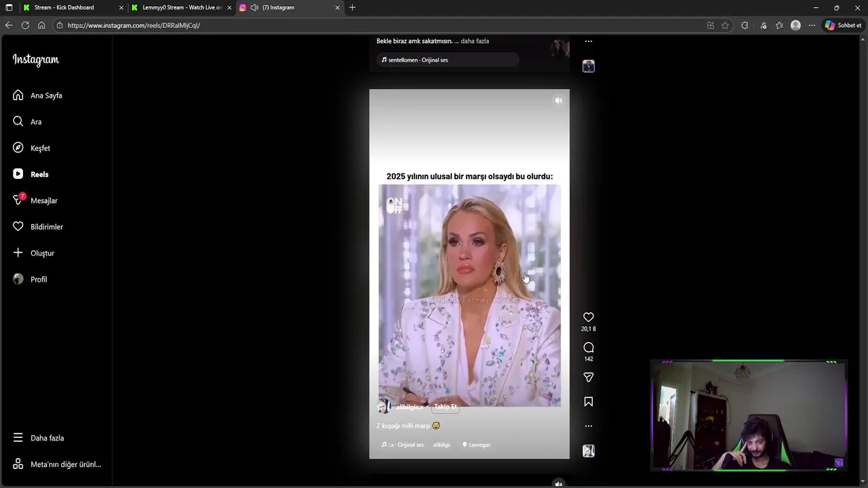Open media control music icon
This screenshot has width=868, height=488.
click(x=764, y=25)
